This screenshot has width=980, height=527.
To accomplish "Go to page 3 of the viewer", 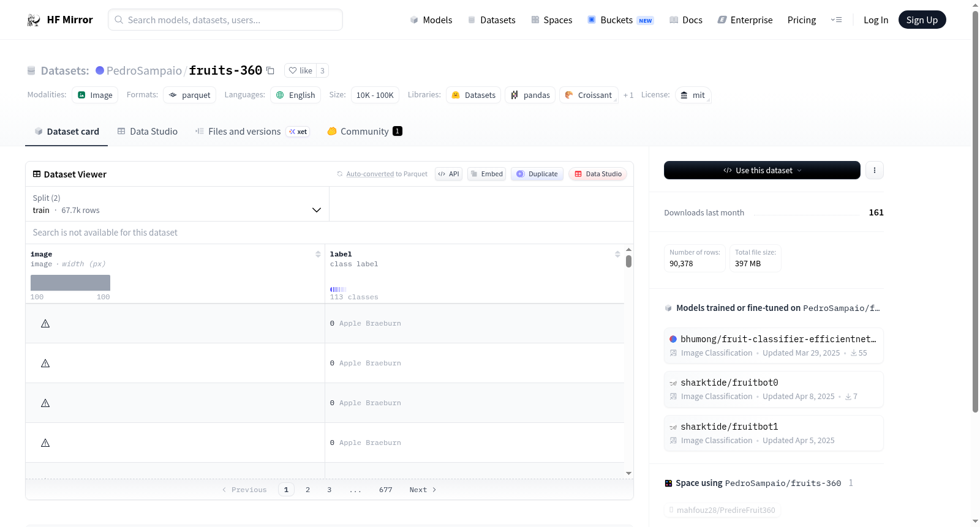I will coord(330,490).
